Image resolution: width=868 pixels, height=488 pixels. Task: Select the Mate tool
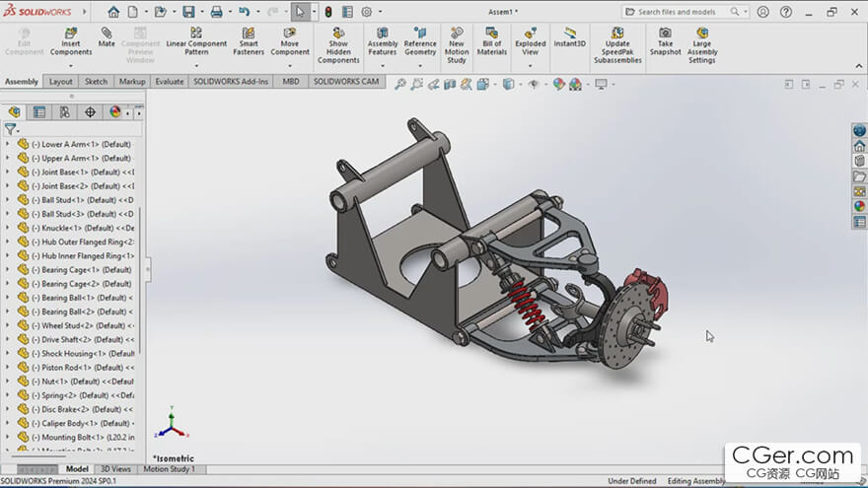click(x=107, y=37)
